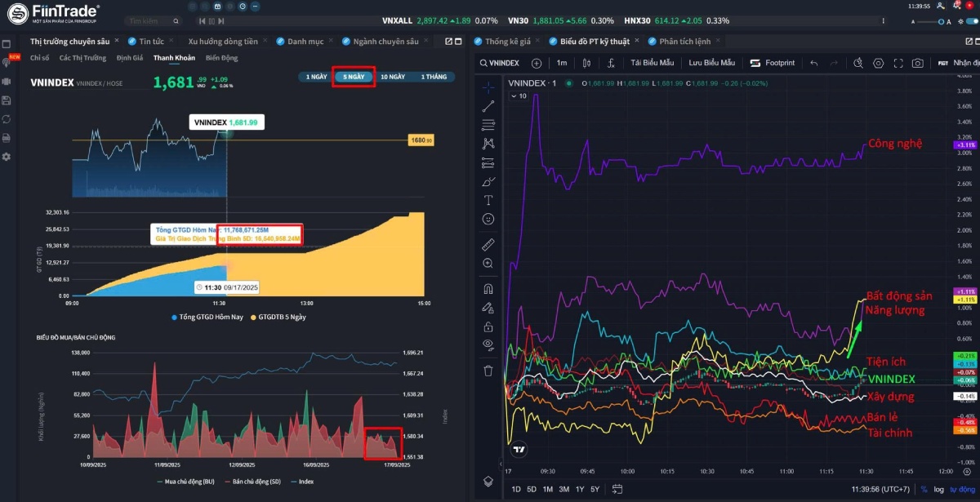Image resolution: width=980 pixels, height=502 pixels.
Task: Collapse the indicator legend showing 10
Action: 514,96
